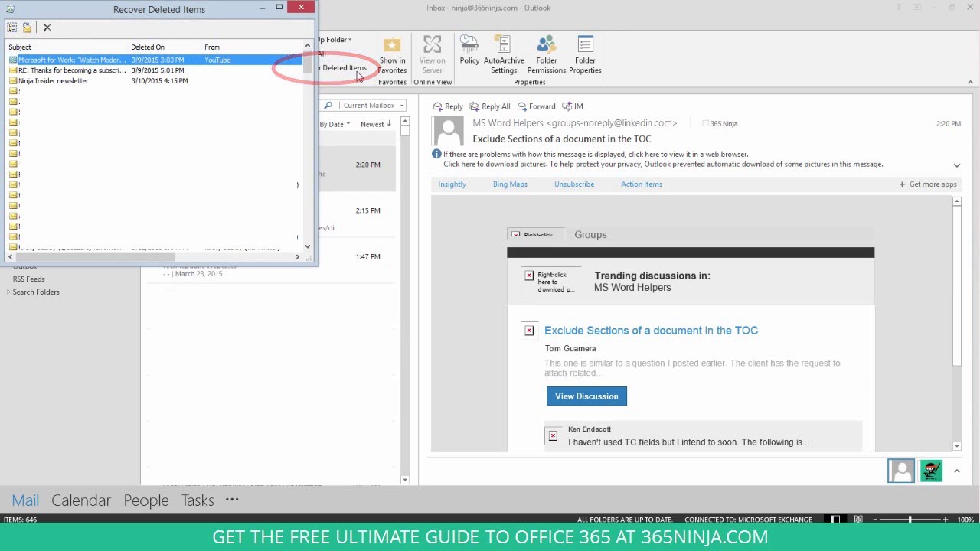The height and width of the screenshot is (551, 980).
Task: Click the Groups text in the email header
Action: 590,235
